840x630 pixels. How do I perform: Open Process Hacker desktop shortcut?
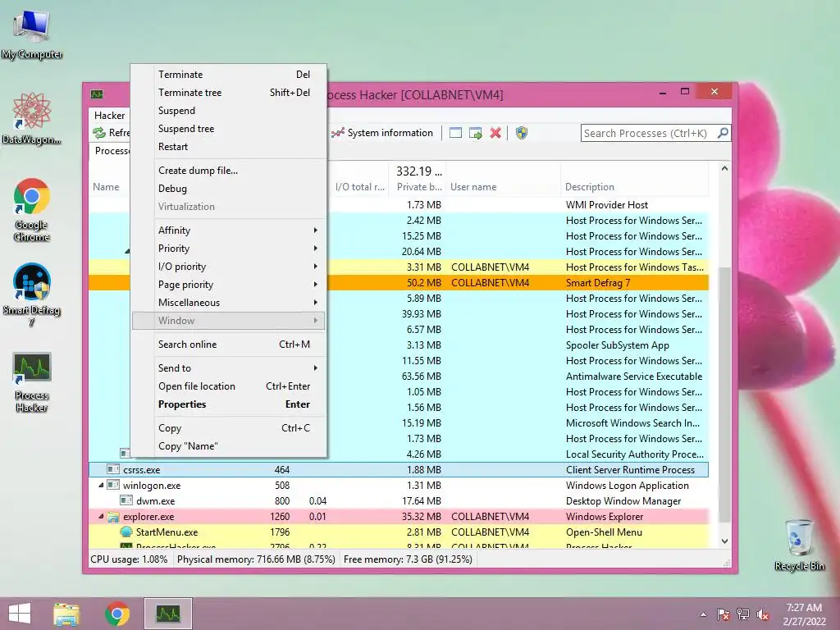[32, 382]
